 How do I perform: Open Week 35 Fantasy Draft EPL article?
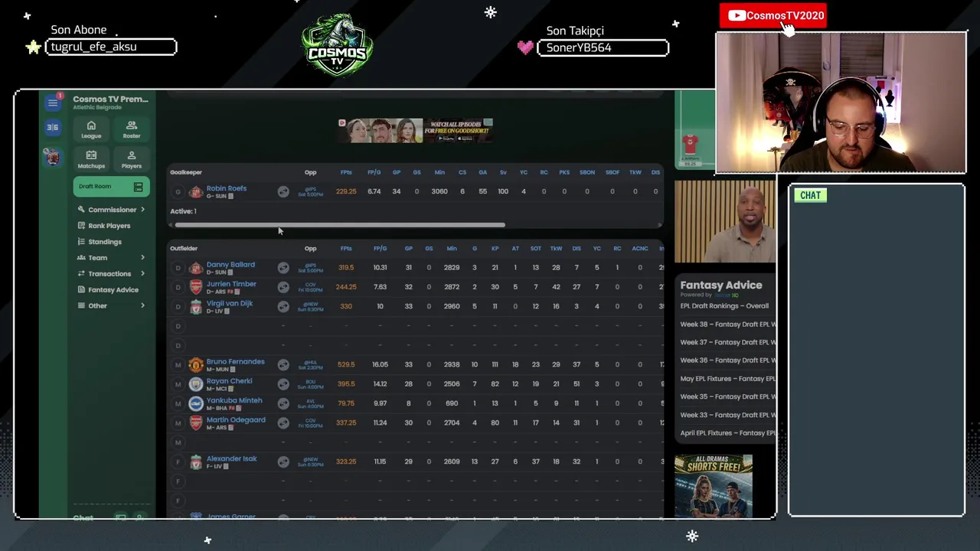point(727,397)
